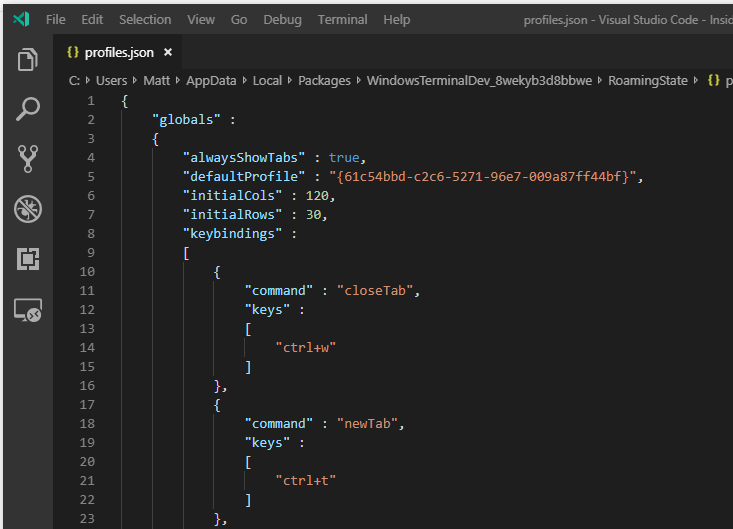This screenshot has height=529, width=733.
Task: Open the Selection menu
Action: coord(145,19)
